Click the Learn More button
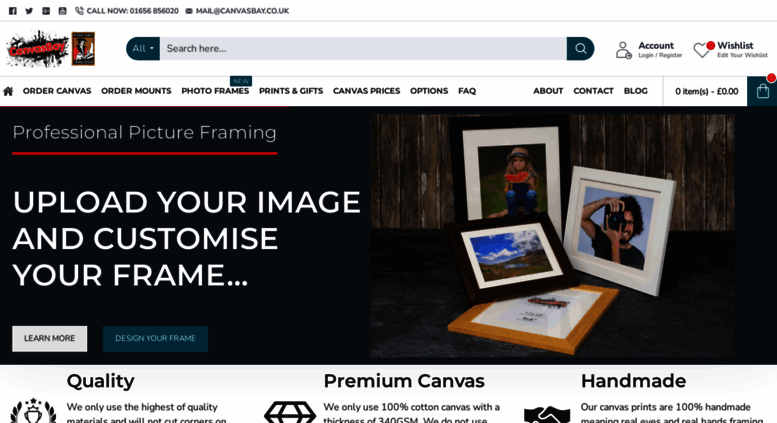777x423 pixels. click(50, 339)
